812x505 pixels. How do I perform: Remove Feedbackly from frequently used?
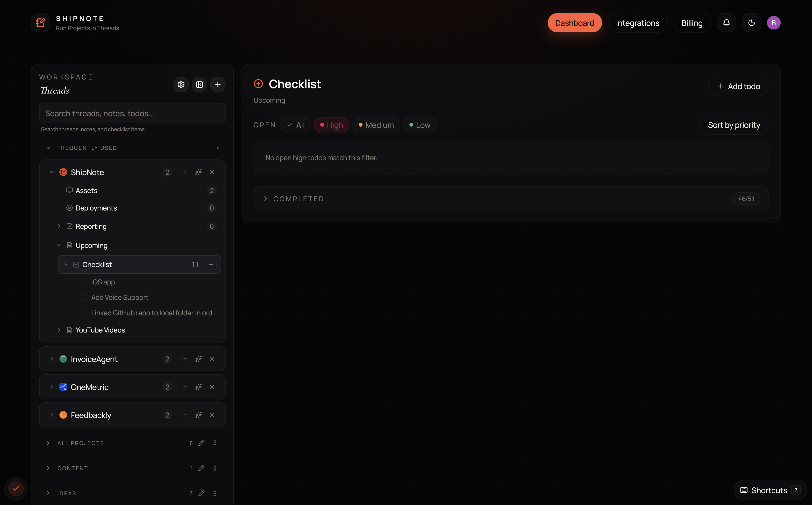click(212, 415)
